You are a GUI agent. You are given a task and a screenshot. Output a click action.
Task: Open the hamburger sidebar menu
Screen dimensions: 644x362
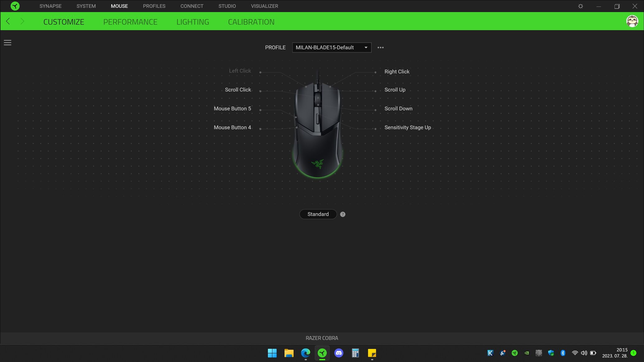pyautogui.click(x=7, y=43)
